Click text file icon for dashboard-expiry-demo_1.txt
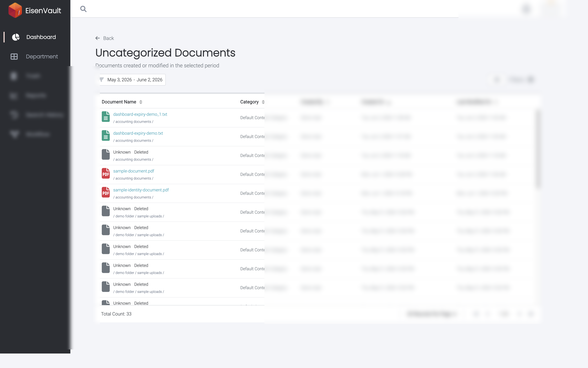Image resolution: width=588 pixels, height=368 pixels. click(106, 117)
